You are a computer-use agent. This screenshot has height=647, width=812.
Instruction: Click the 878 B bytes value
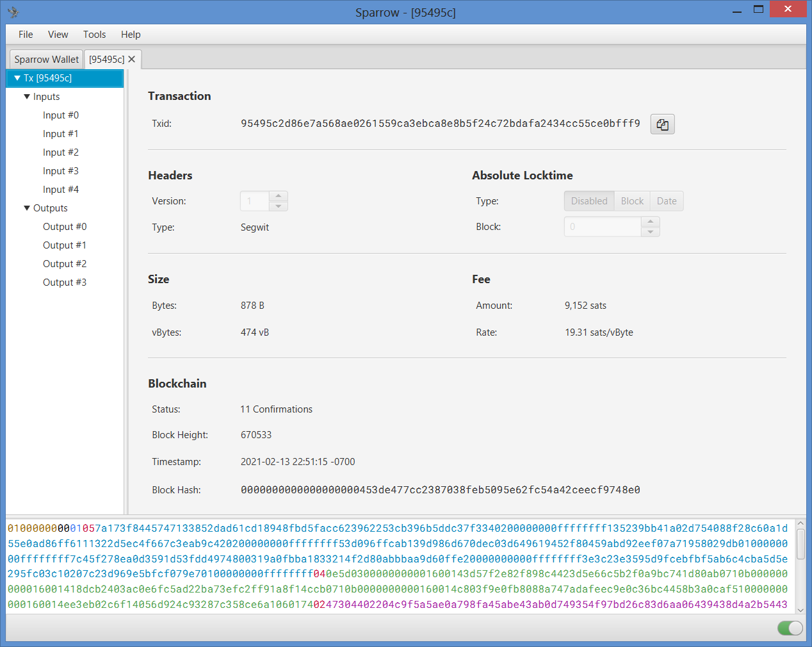click(252, 306)
